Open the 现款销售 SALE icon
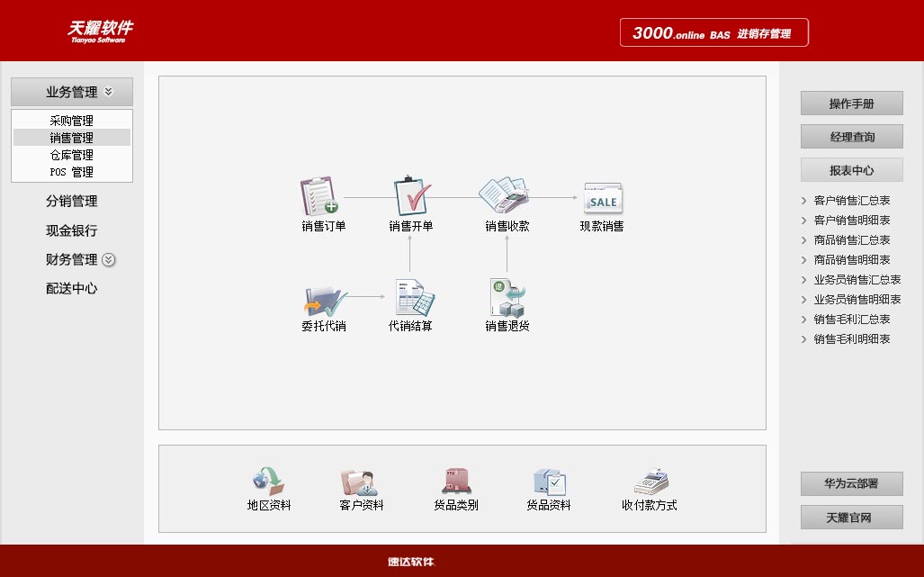This screenshot has width=924, height=577. point(603,199)
